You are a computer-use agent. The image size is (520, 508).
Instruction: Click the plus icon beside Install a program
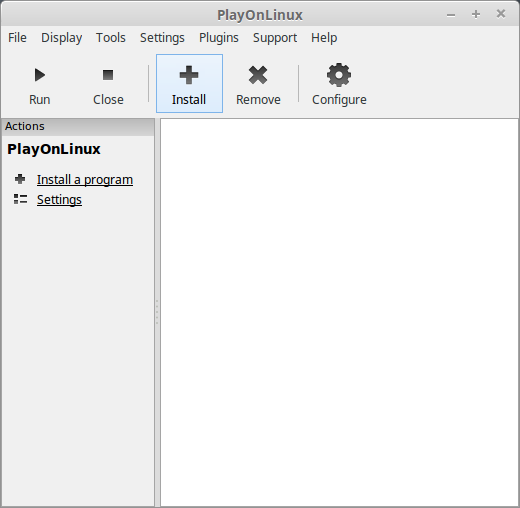point(20,179)
